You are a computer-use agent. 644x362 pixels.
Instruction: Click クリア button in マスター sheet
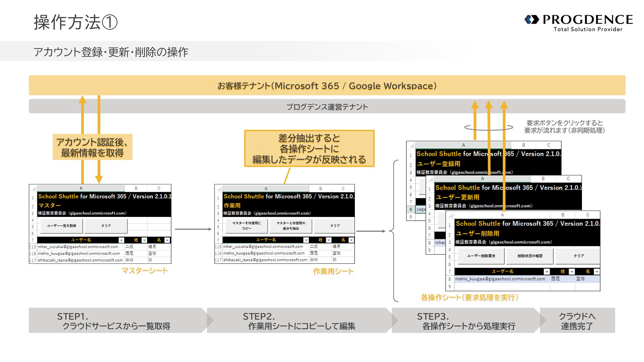(106, 226)
